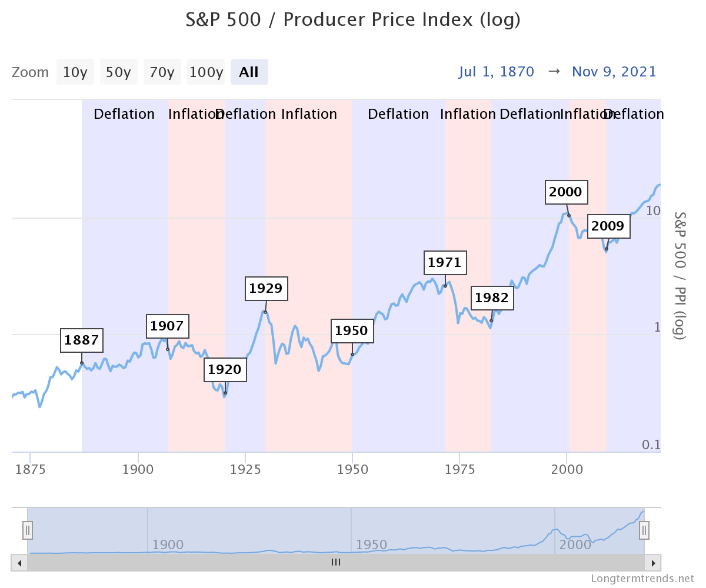This screenshot has width=706, height=588.
Task: Click the 1929 peak annotation label
Action: pos(266,288)
